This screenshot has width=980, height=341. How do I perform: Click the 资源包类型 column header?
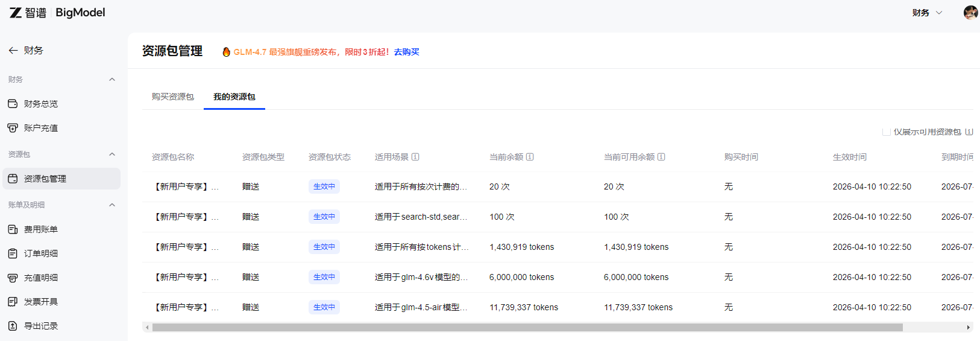(263, 157)
